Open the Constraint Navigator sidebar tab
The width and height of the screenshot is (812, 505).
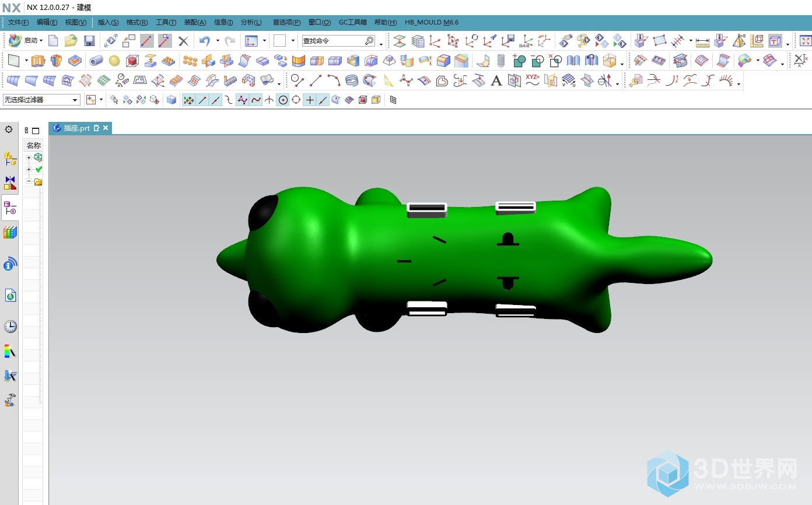click(x=10, y=183)
